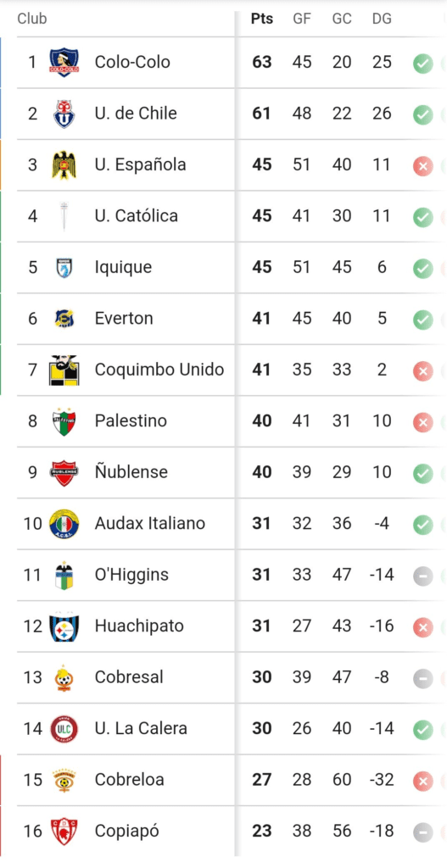Click the red cross in U. Española row
Image resolution: width=447 pixels, height=868 pixels.
pos(422,166)
